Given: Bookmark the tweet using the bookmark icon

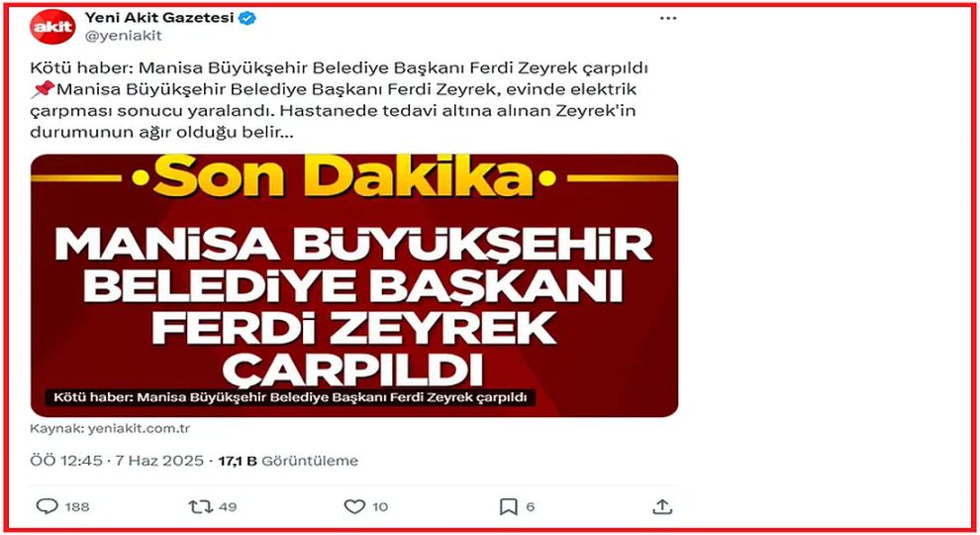Looking at the screenshot, I should click(x=509, y=506).
